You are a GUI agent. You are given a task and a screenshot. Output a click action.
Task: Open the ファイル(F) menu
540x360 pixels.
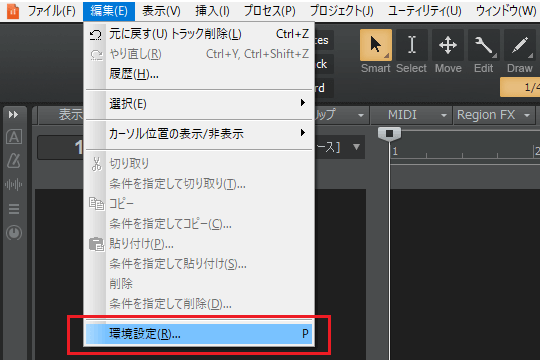click(x=51, y=11)
